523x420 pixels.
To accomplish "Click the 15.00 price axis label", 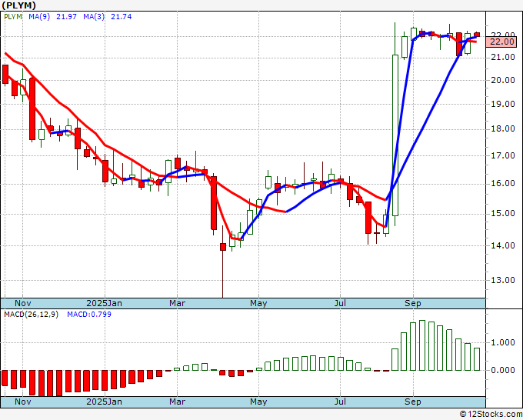I will pos(503,214).
